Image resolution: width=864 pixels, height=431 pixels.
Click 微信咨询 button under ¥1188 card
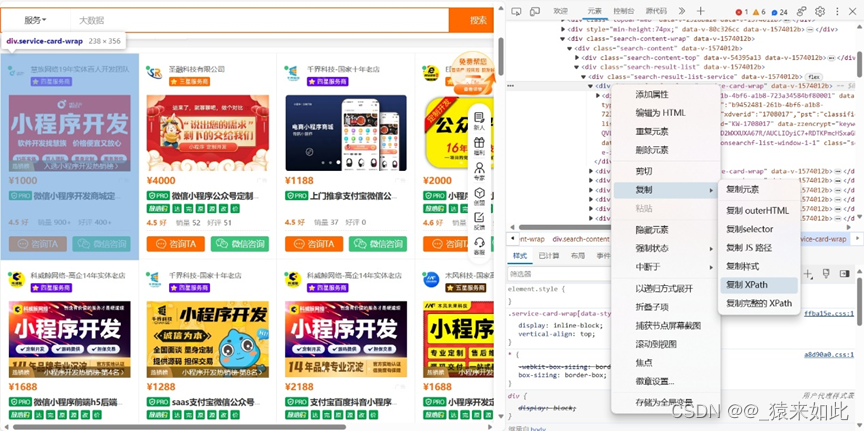click(x=378, y=244)
